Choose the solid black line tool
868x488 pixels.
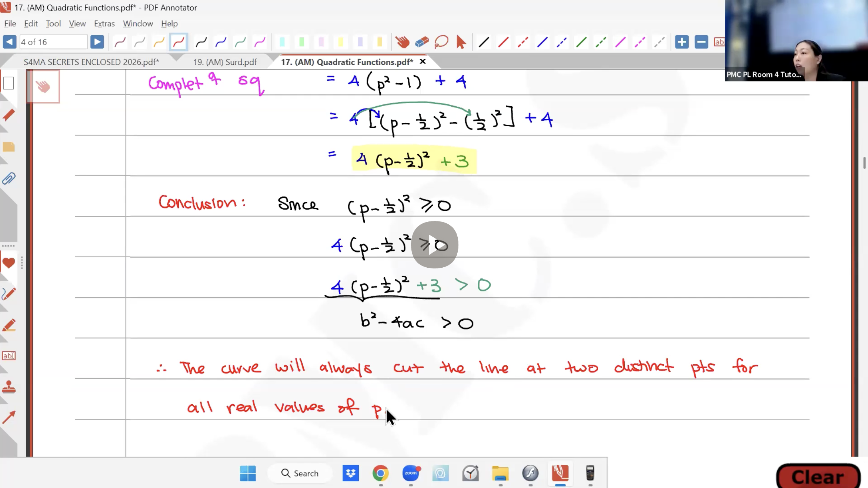[484, 42]
